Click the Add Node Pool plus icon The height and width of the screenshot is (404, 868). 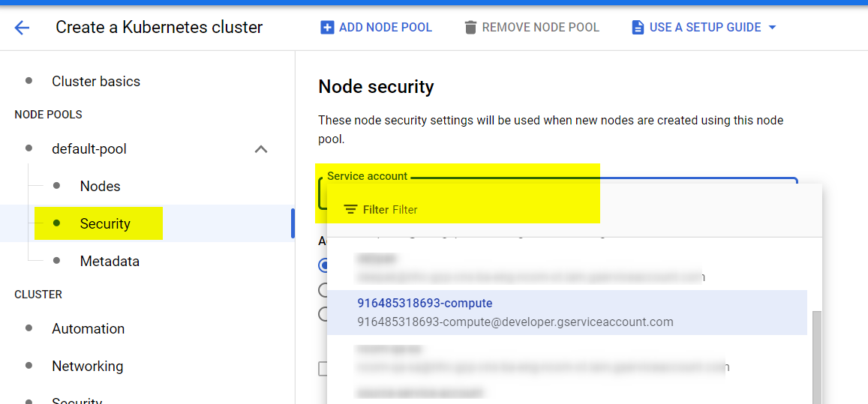click(327, 27)
